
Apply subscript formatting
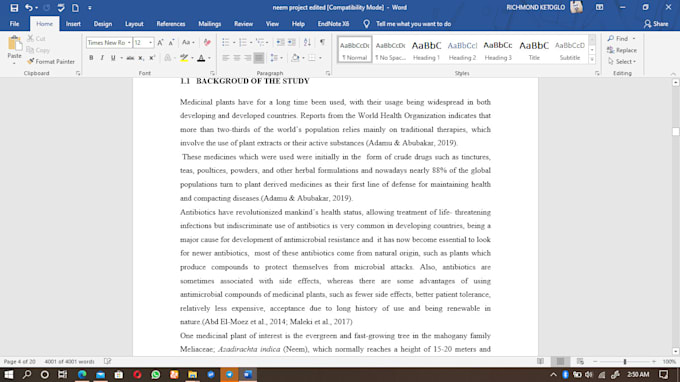[141, 58]
